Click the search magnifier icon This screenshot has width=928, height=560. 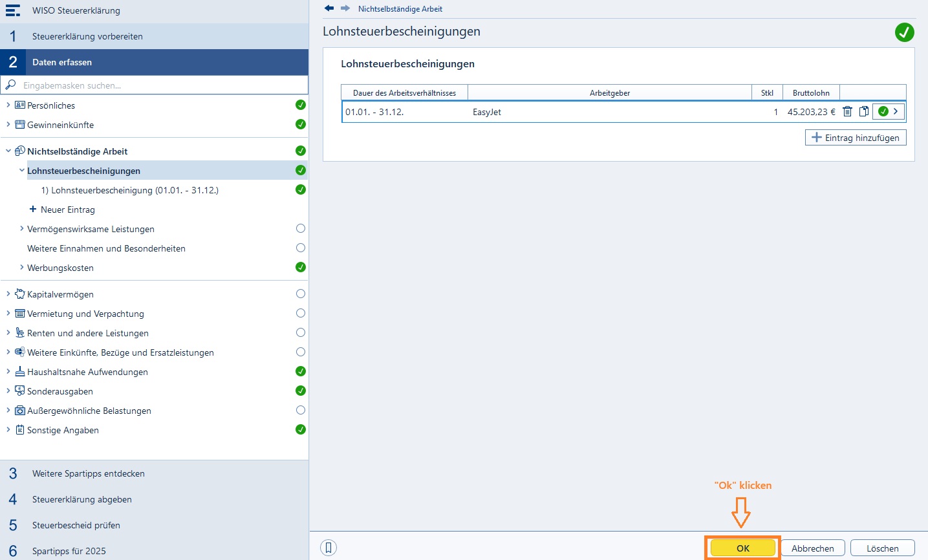click(x=10, y=85)
